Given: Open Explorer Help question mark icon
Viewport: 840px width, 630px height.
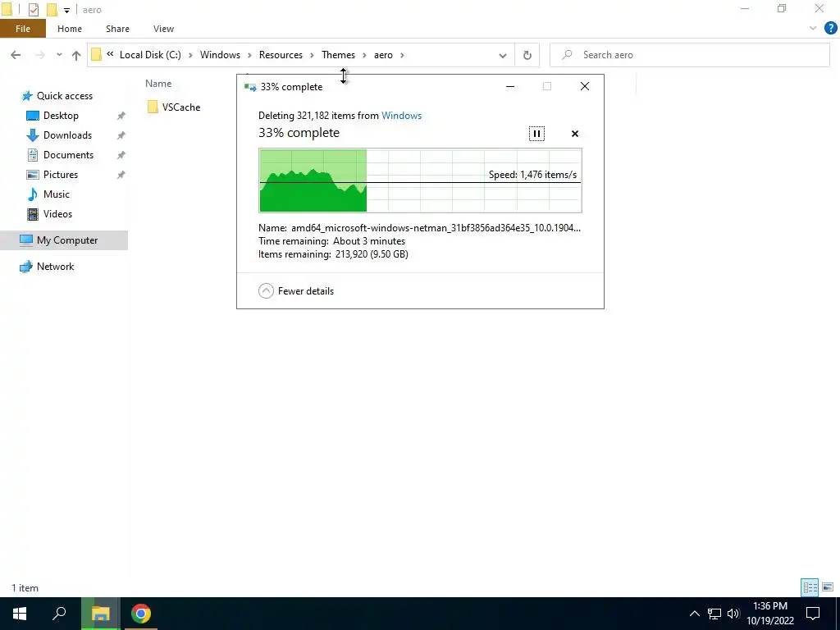Looking at the screenshot, I should [x=830, y=29].
